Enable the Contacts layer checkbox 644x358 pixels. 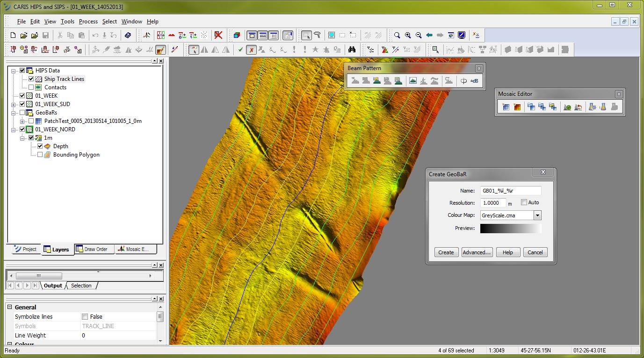point(31,87)
